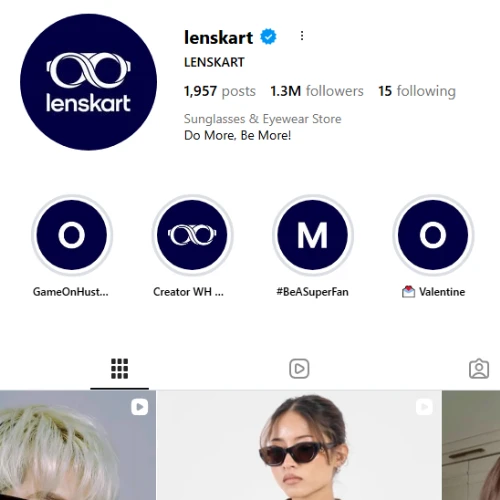Click the reel icon on the first post
500x500 pixels.
[x=140, y=407]
